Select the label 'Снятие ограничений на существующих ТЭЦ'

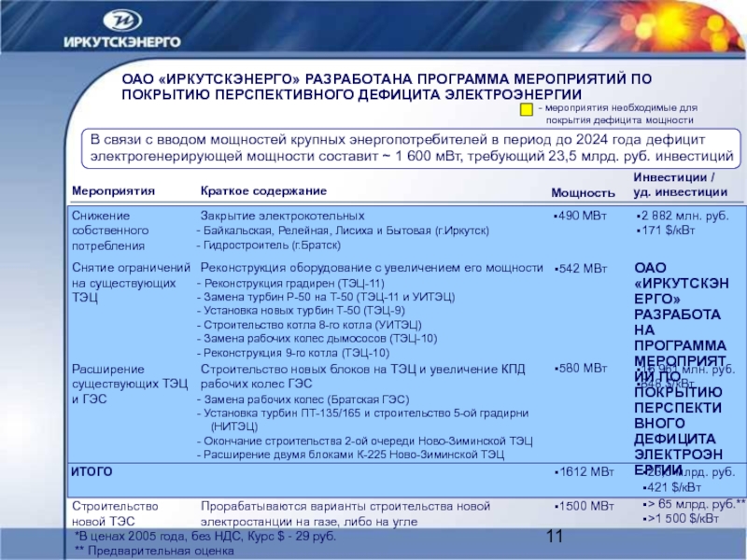[x=131, y=283]
